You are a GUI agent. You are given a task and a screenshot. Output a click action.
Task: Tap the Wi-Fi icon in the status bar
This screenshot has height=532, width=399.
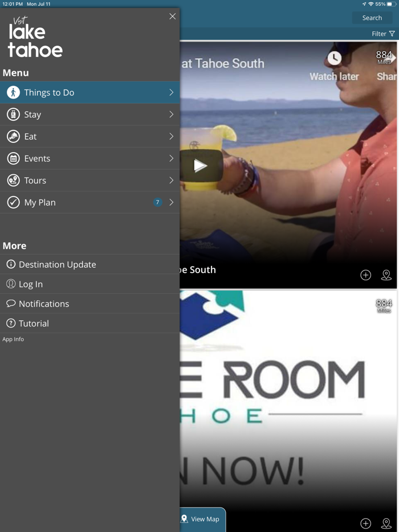[x=371, y=4]
